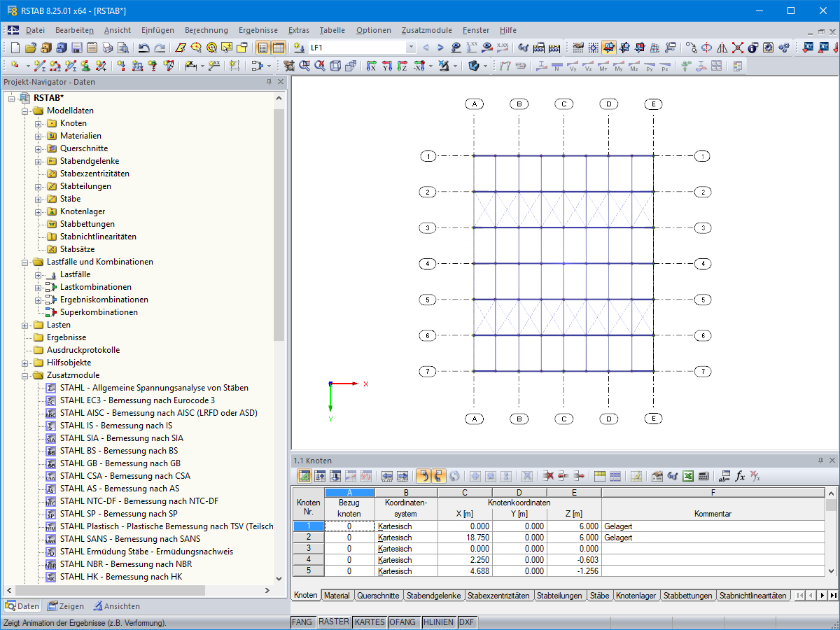840x630 pixels.
Task: Toggle FANG snap in status bar
Action: point(302,622)
